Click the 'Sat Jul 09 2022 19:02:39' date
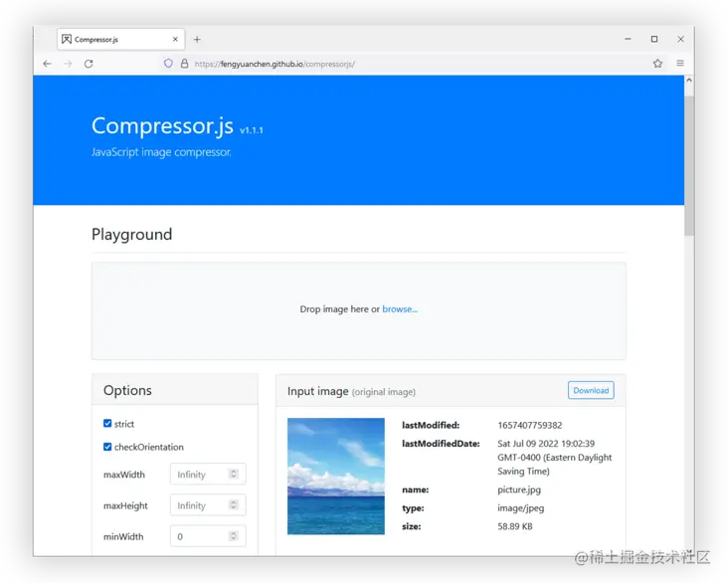The height and width of the screenshot is (583, 728). tap(546, 444)
